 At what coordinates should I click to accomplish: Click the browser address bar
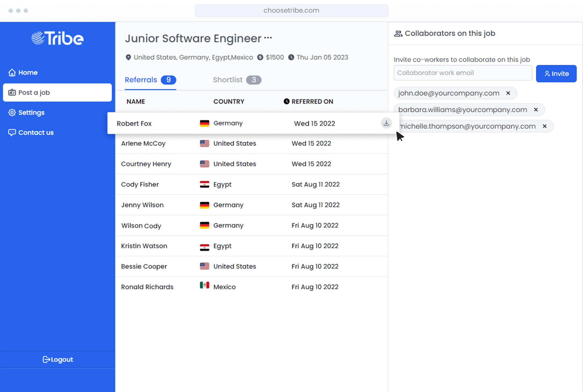(291, 10)
